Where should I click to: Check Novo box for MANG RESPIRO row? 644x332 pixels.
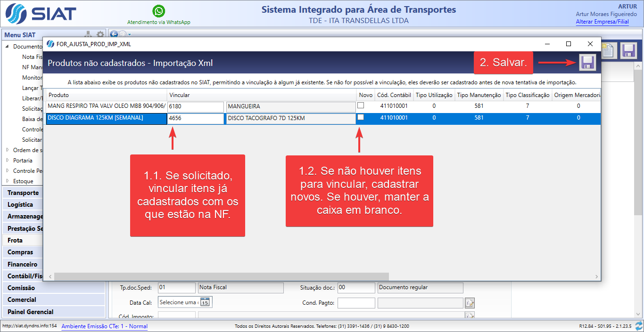361,105
